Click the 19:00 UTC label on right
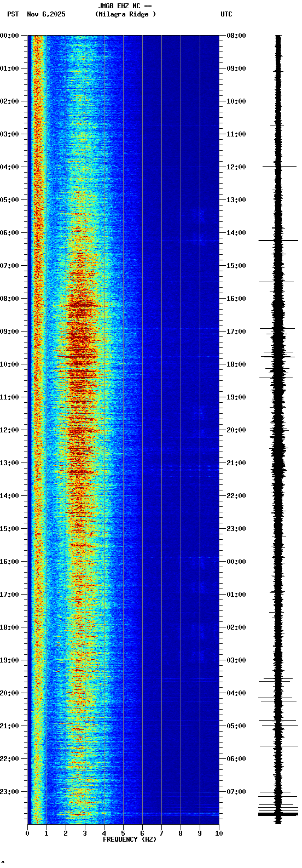The height and width of the screenshot is (868, 302). point(236,397)
